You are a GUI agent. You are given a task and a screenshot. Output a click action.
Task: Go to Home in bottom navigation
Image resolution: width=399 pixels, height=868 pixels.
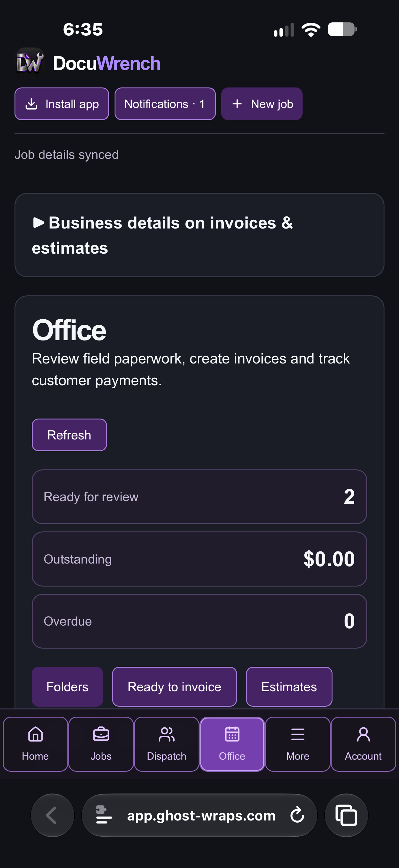[x=35, y=744]
